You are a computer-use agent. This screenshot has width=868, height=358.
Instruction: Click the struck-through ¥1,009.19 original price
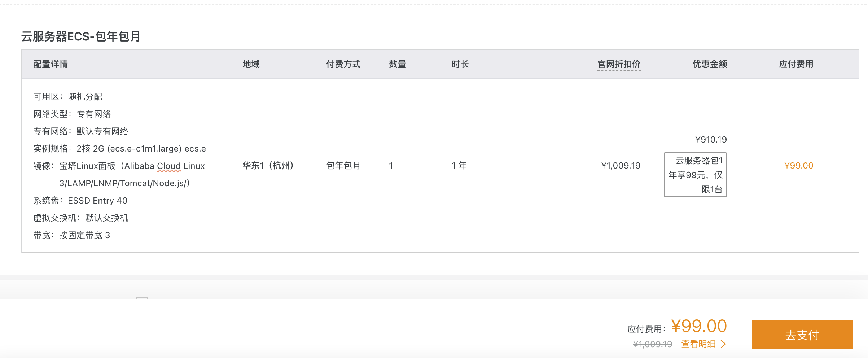(x=653, y=344)
